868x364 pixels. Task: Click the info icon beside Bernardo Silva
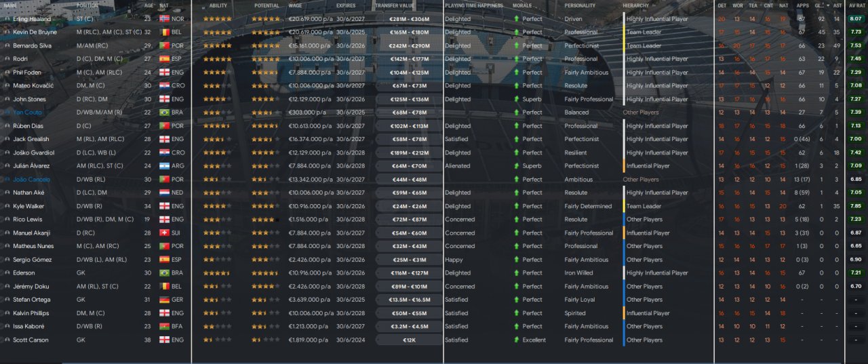point(7,45)
